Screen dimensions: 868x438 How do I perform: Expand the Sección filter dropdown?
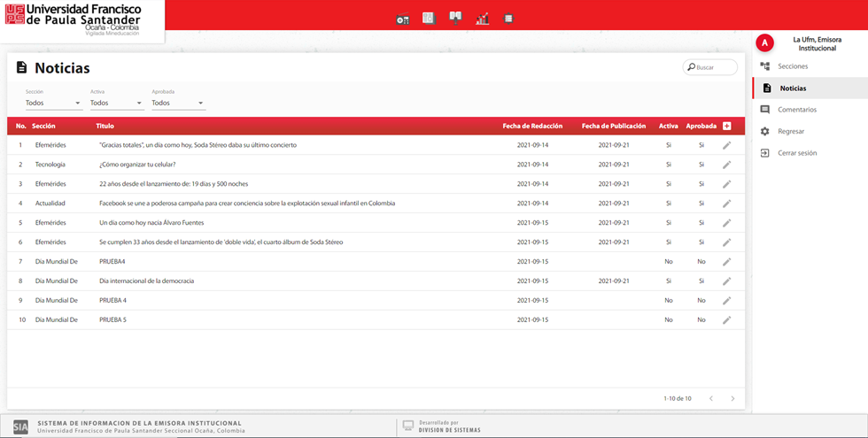click(53, 104)
